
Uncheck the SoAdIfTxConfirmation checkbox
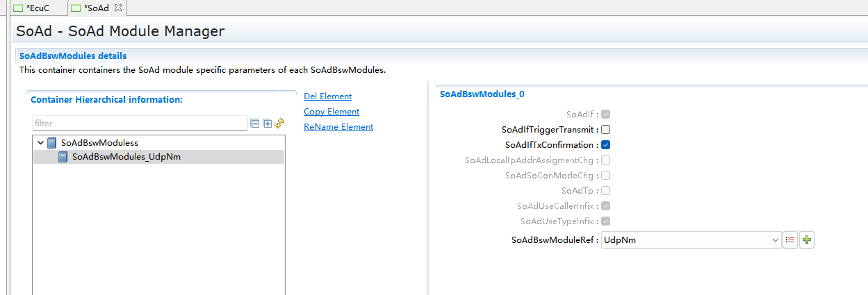pyautogui.click(x=605, y=145)
